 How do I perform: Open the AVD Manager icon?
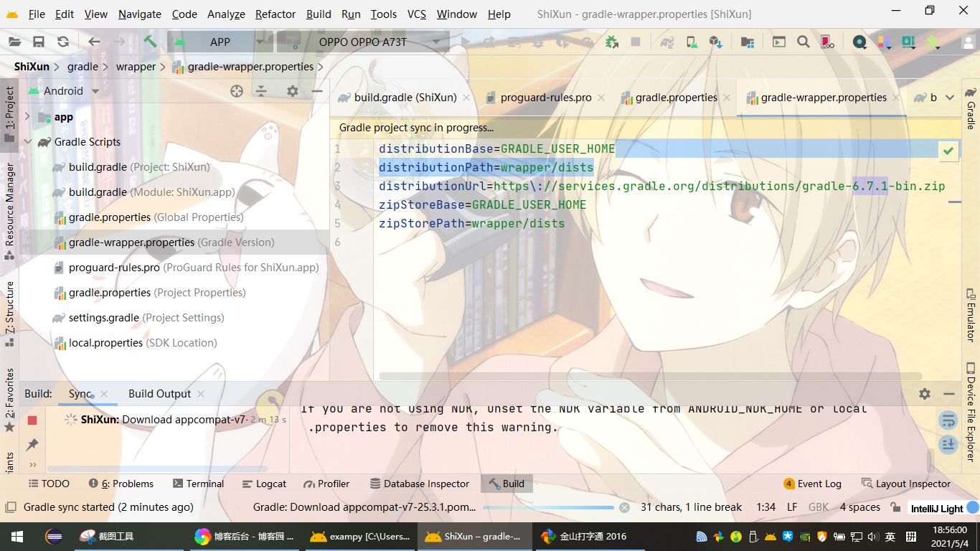[x=692, y=42]
